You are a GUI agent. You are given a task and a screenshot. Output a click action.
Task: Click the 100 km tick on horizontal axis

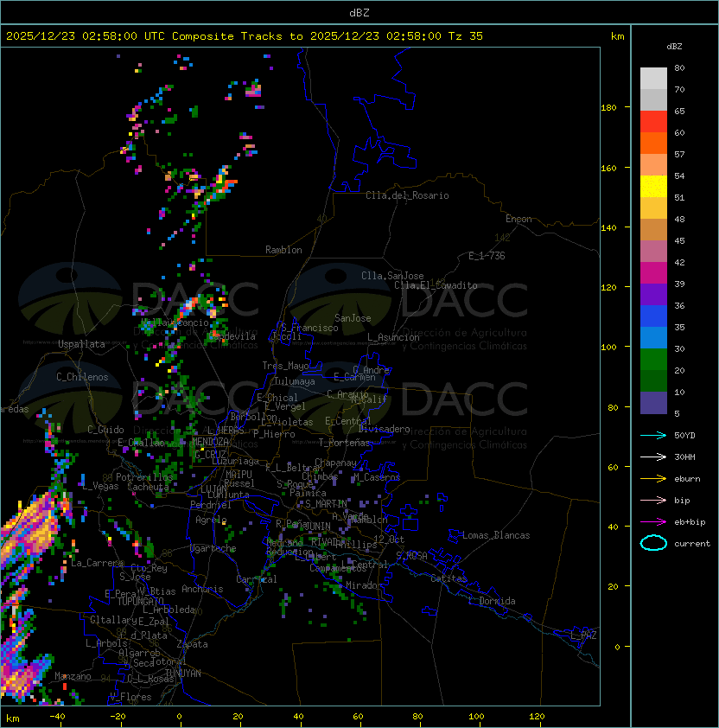(x=477, y=717)
